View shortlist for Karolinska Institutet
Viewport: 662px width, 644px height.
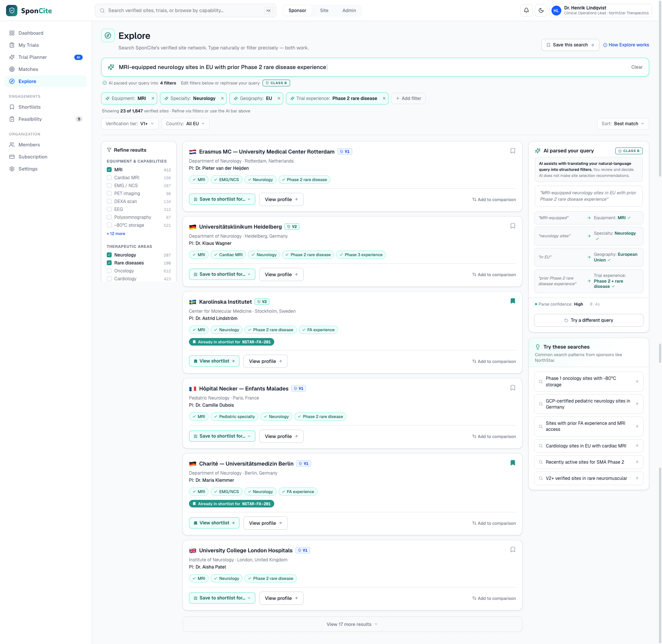214,361
